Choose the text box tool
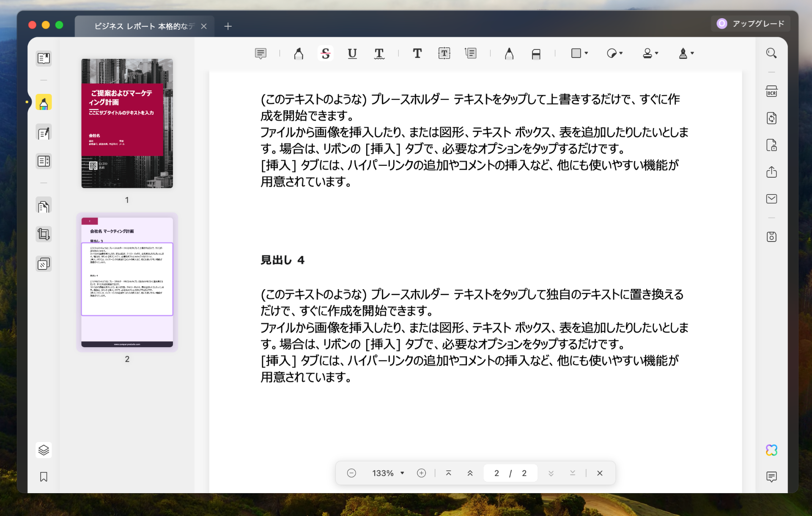Image resolution: width=812 pixels, height=516 pixels. click(x=444, y=53)
